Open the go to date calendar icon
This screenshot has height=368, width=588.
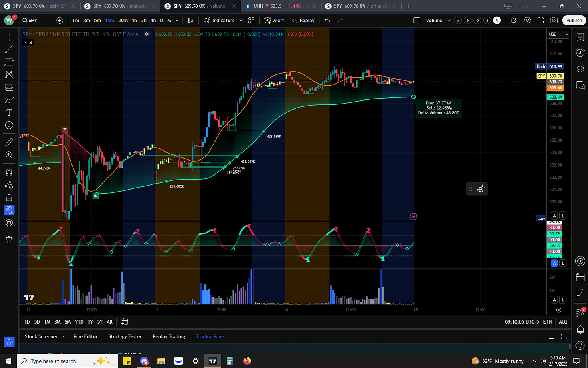click(125, 322)
